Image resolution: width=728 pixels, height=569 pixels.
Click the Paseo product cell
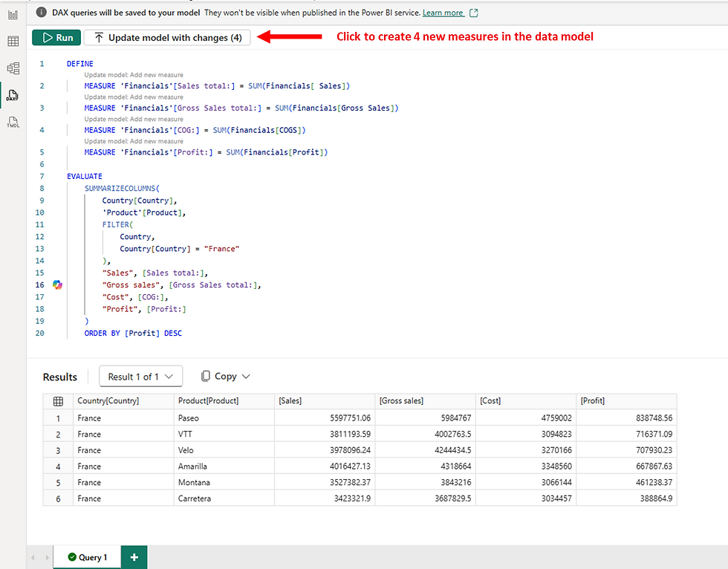pyautogui.click(x=224, y=418)
